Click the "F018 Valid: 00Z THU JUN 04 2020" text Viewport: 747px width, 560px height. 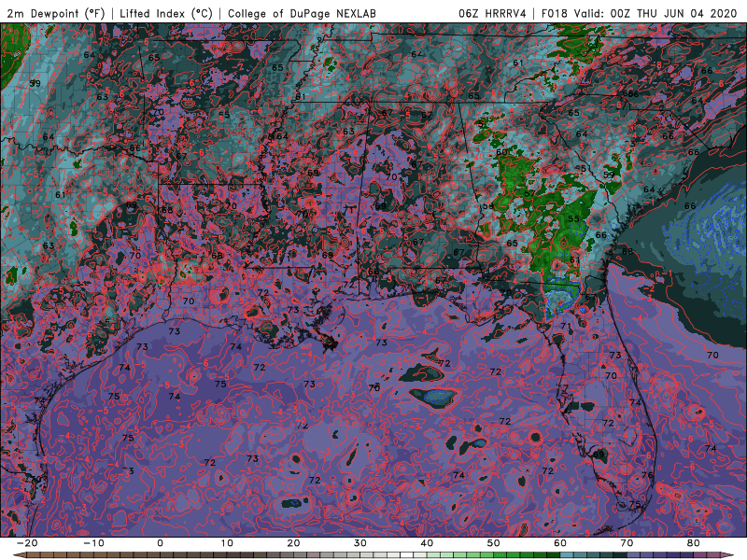(x=639, y=13)
